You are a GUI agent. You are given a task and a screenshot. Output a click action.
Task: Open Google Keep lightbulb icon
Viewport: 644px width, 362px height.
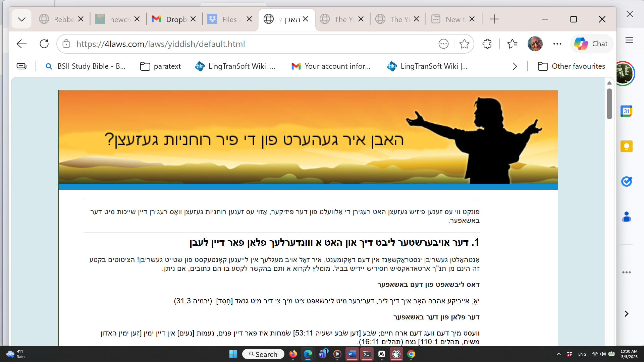626,146
